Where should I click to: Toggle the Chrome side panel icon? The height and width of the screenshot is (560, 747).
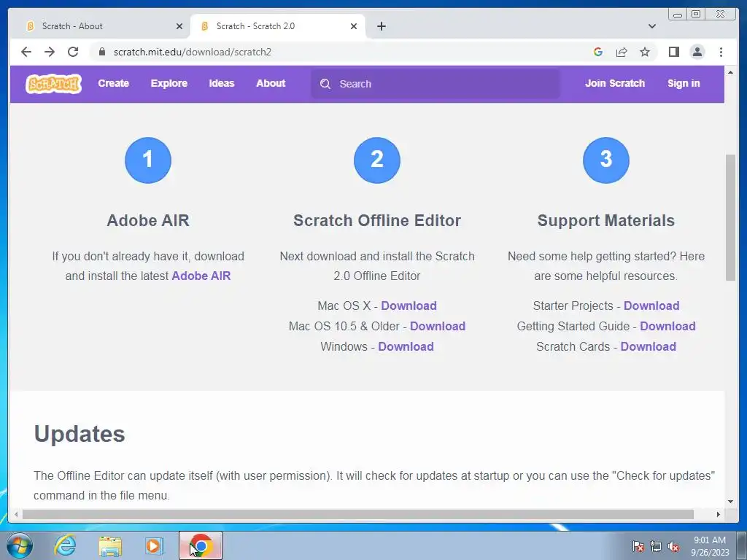click(673, 52)
